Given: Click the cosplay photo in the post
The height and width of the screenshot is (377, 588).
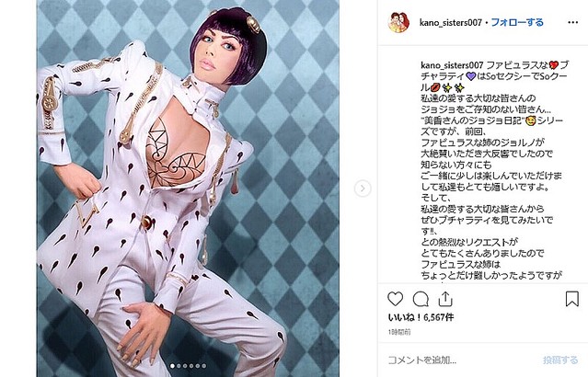Looking at the screenshot, I should coord(188,188).
